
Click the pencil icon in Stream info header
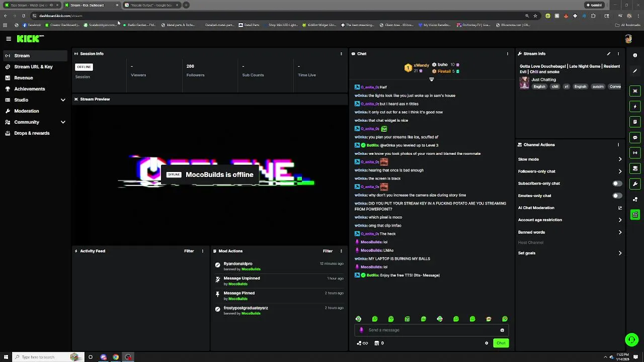coord(608,54)
